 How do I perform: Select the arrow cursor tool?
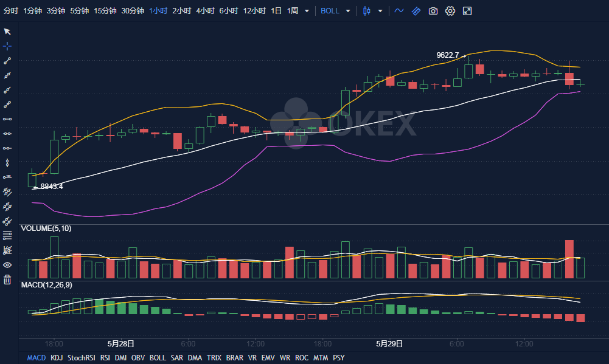(x=7, y=32)
